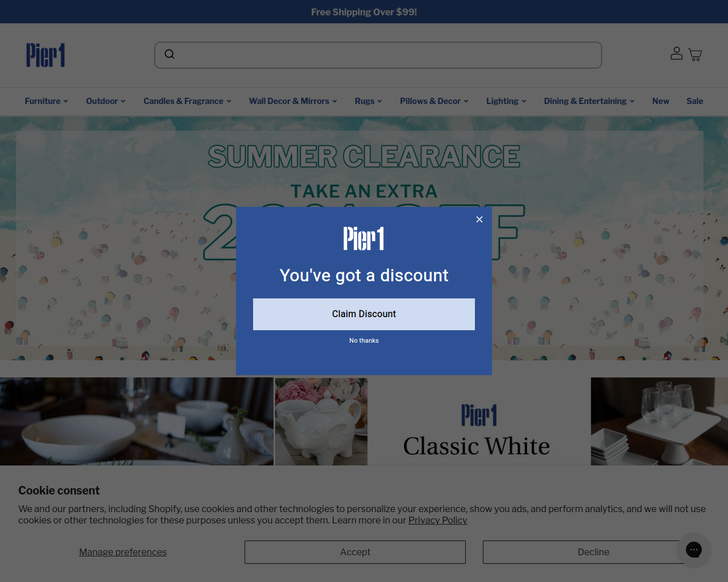Open the user account icon
Viewport: 728px width, 582px height.
(x=676, y=53)
